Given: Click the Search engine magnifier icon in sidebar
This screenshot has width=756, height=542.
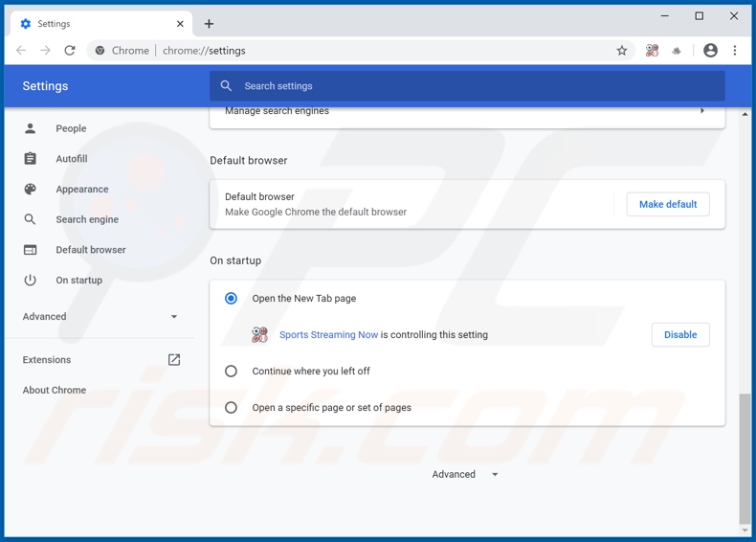Looking at the screenshot, I should 30,219.
